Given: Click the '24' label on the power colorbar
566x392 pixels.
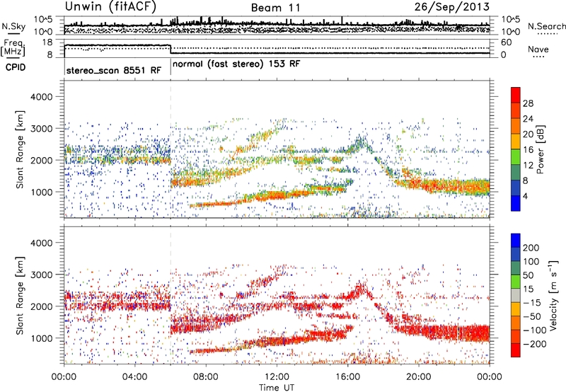Looking at the screenshot, I should [x=528, y=119].
